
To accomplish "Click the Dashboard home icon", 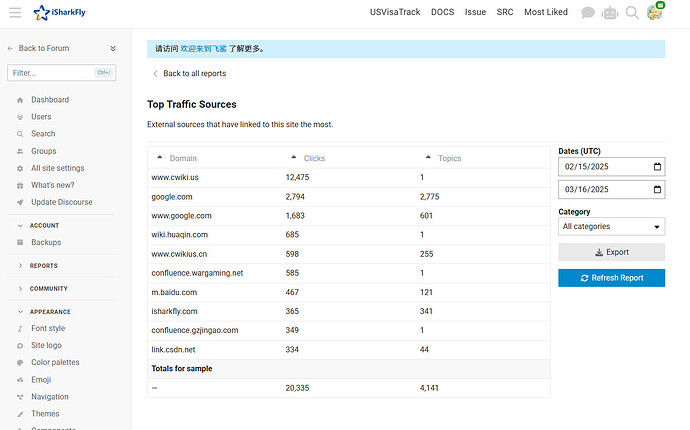I will coord(20,100).
